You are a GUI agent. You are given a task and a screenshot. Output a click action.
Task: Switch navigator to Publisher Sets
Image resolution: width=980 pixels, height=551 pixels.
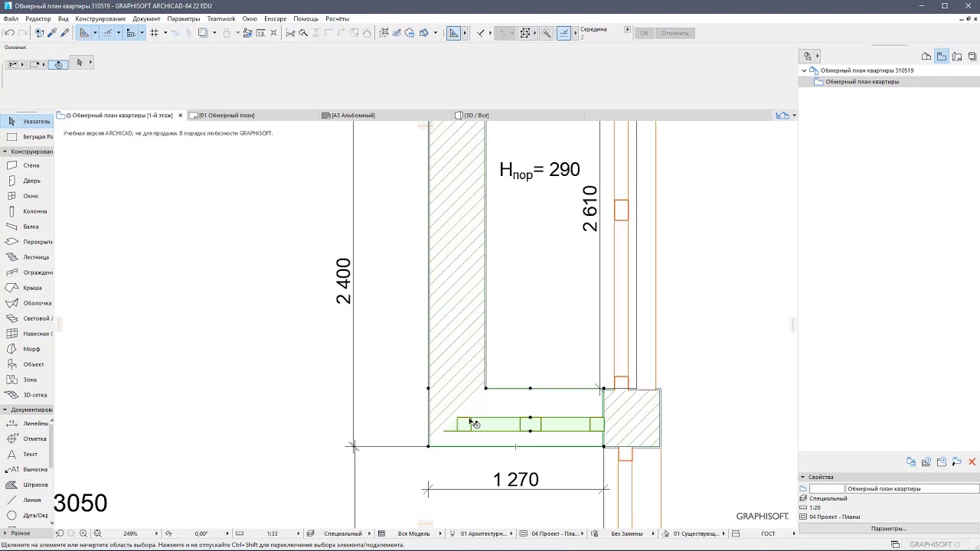pyautogui.click(x=972, y=56)
